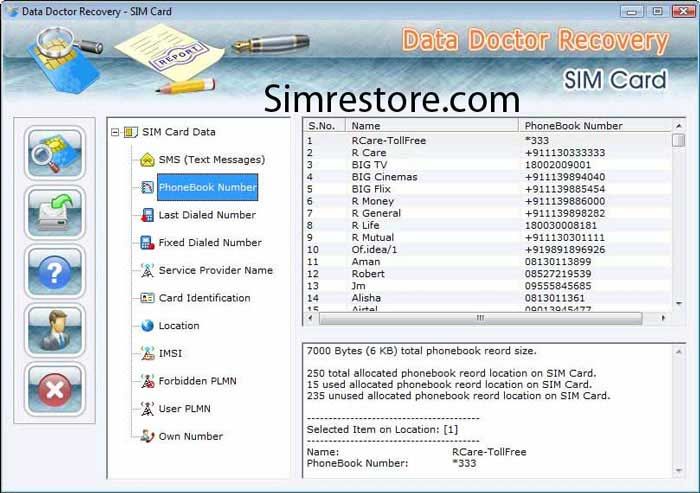Select the BIG TV contact row
The image size is (700, 493).
488,165
